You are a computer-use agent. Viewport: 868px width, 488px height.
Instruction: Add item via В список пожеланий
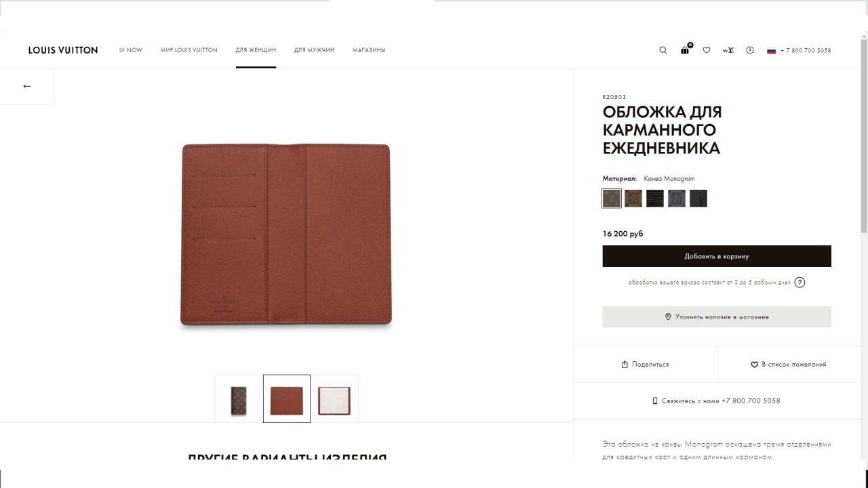point(789,365)
